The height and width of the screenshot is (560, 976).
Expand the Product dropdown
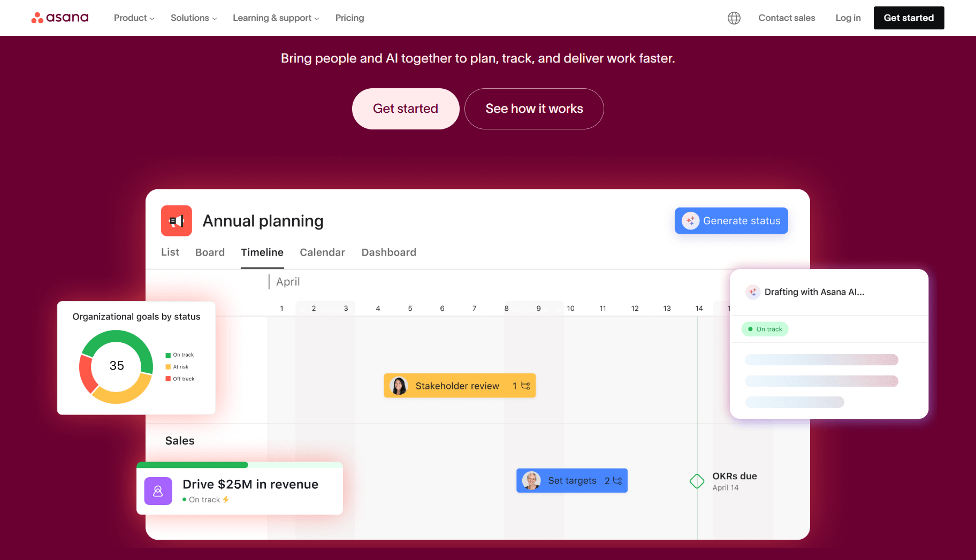[x=133, y=18]
